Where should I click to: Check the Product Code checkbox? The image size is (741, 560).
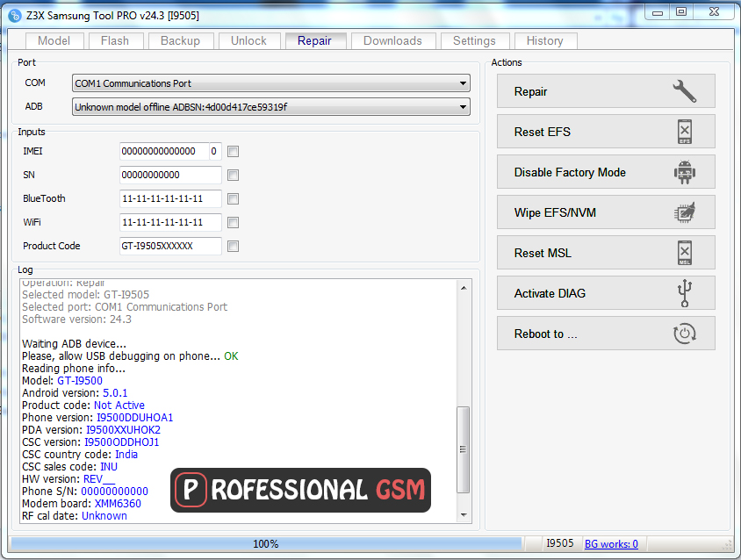click(x=233, y=246)
